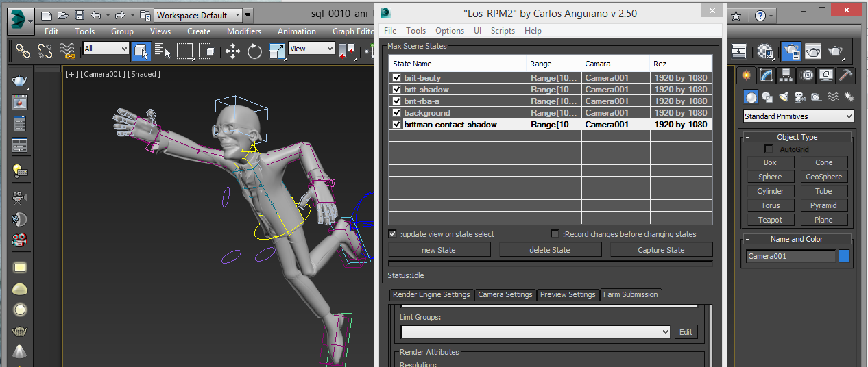Click the State Name column header
Image resolution: width=868 pixels, height=367 pixels.
click(458, 64)
